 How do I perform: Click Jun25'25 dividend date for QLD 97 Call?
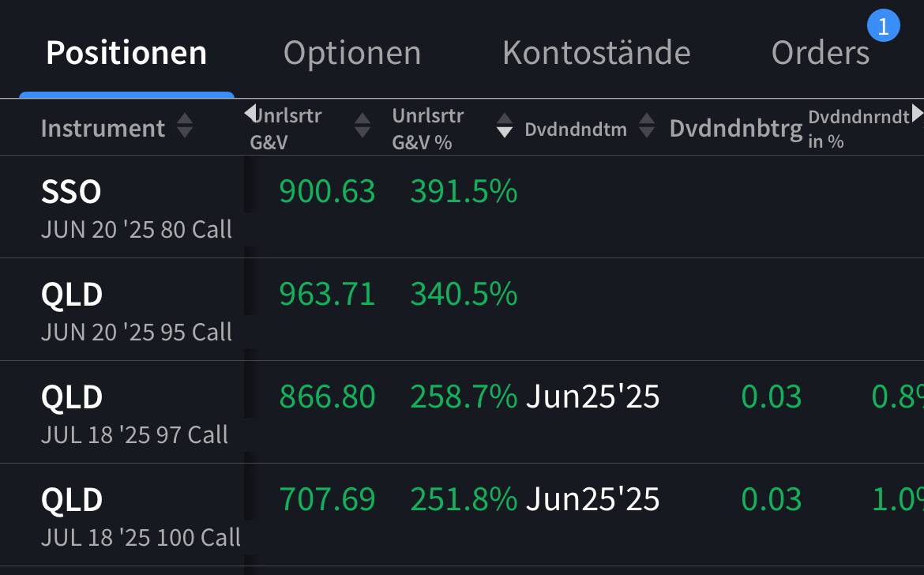(x=592, y=396)
